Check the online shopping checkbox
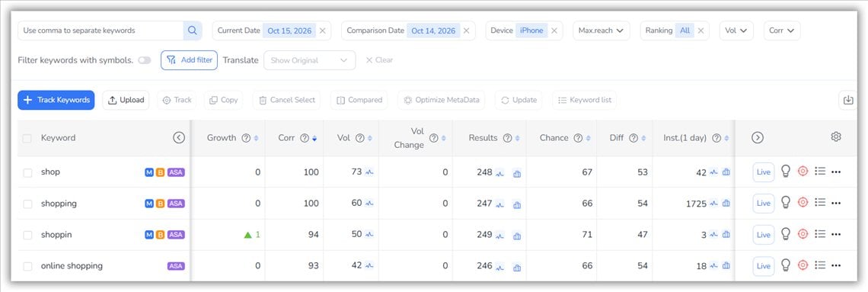The width and height of the screenshot is (868, 292). point(27,267)
